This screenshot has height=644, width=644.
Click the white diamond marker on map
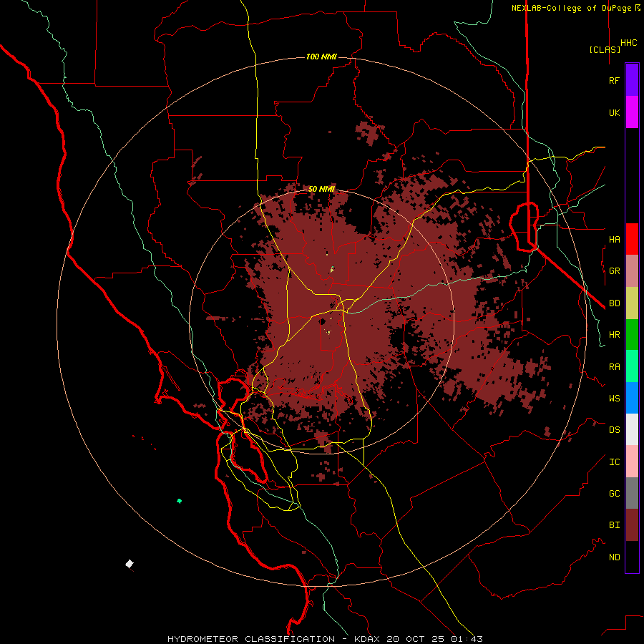(x=130, y=564)
